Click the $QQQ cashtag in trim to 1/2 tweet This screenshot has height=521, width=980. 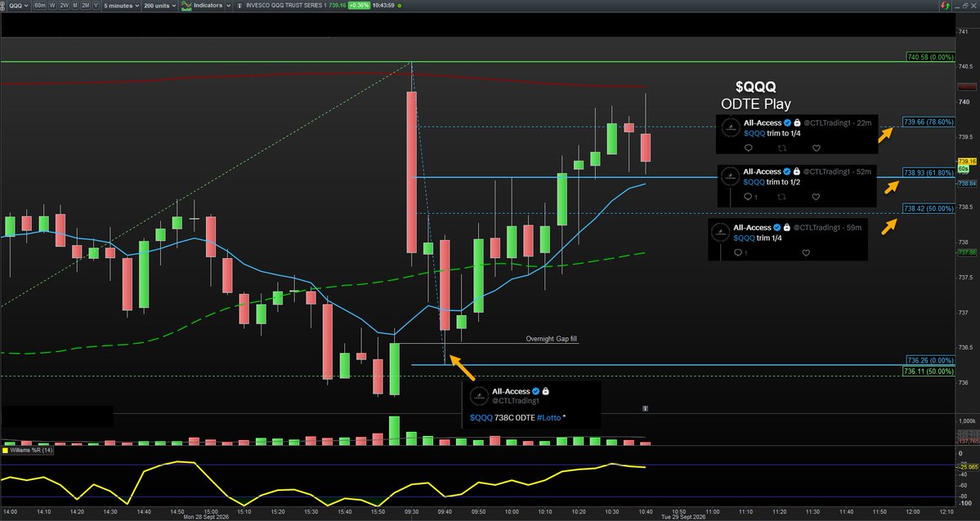pos(754,182)
